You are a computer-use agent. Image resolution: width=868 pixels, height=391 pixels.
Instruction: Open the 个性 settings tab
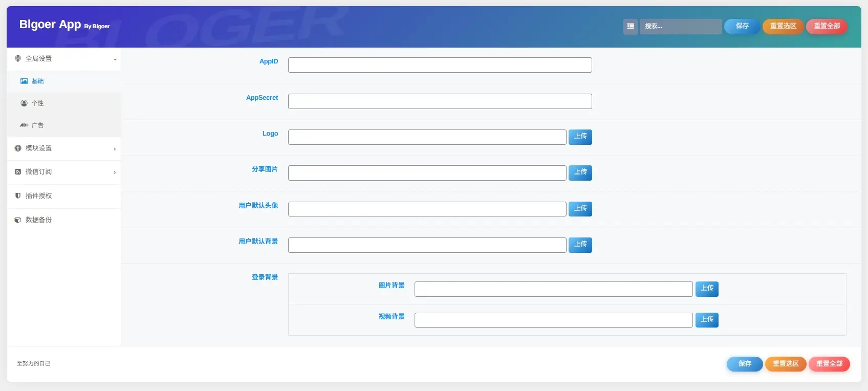point(38,103)
